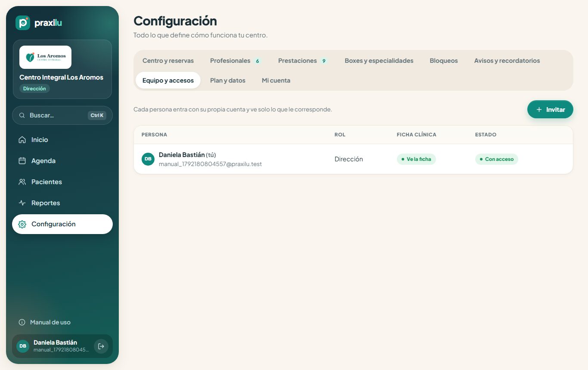Open Pacientes via the people icon
Screen dimensions: 588x370
pos(22,182)
